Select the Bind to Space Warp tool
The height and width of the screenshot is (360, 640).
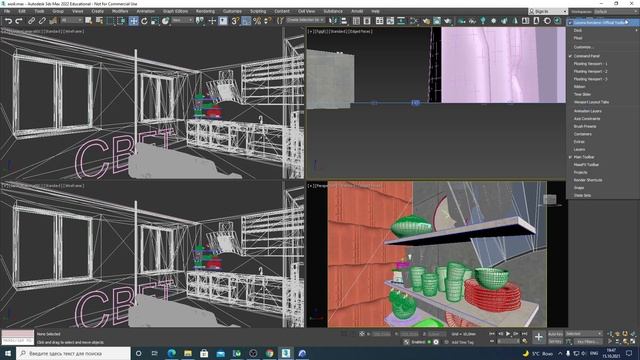point(53,21)
